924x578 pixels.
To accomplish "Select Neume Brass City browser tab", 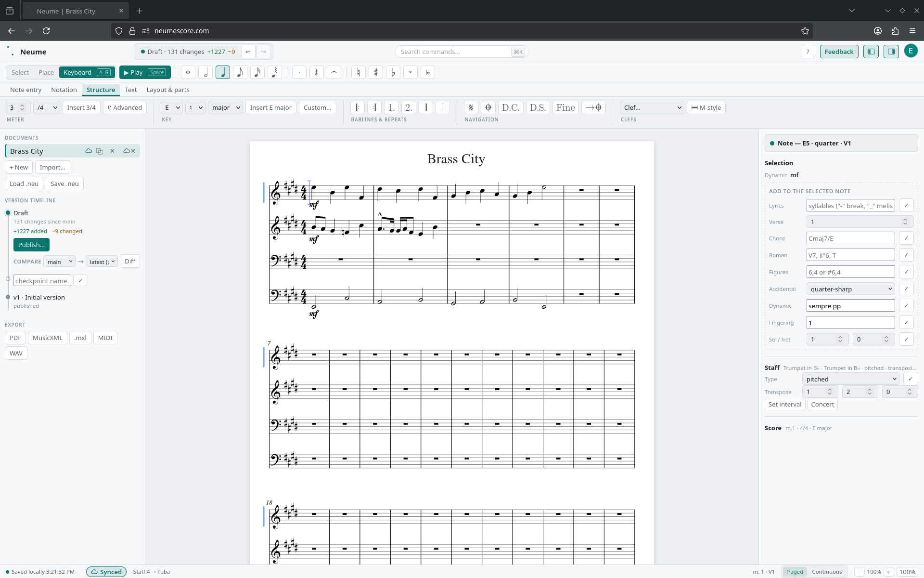I will click(75, 11).
